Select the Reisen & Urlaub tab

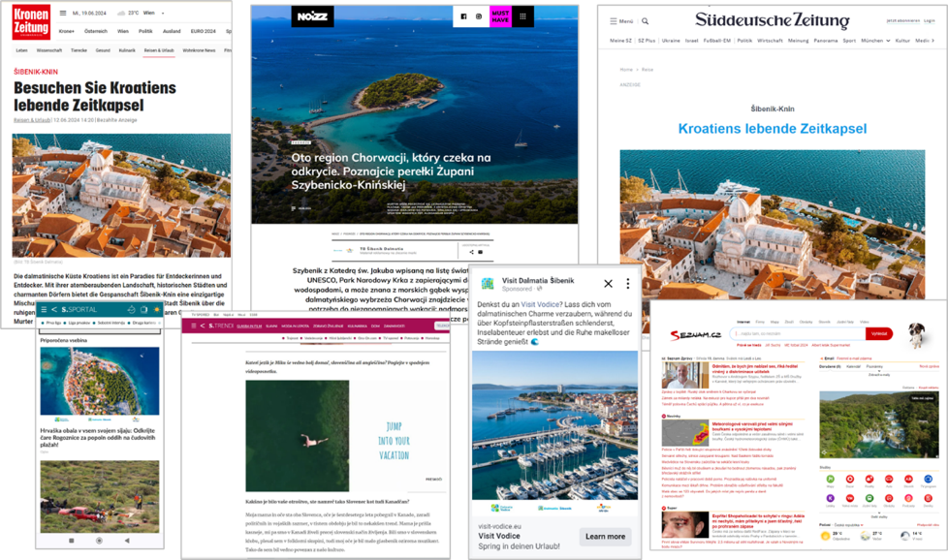(159, 49)
